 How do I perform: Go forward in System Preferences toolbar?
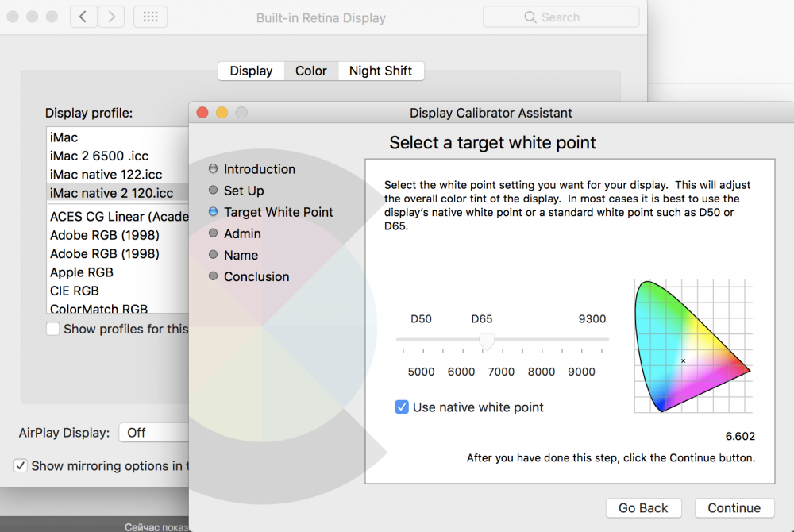coord(111,17)
